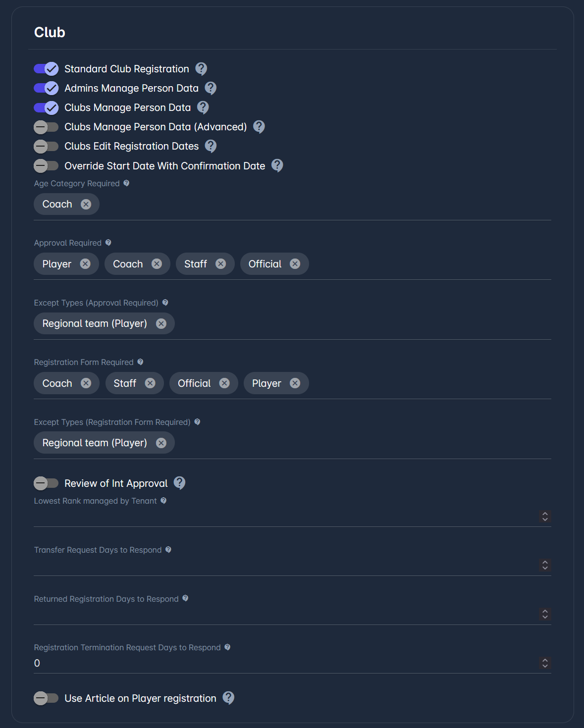Image resolution: width=584 pixels, height=728 pixels.
Task: Open help for Standard Club Registration
Action: (x=201, y=69)
